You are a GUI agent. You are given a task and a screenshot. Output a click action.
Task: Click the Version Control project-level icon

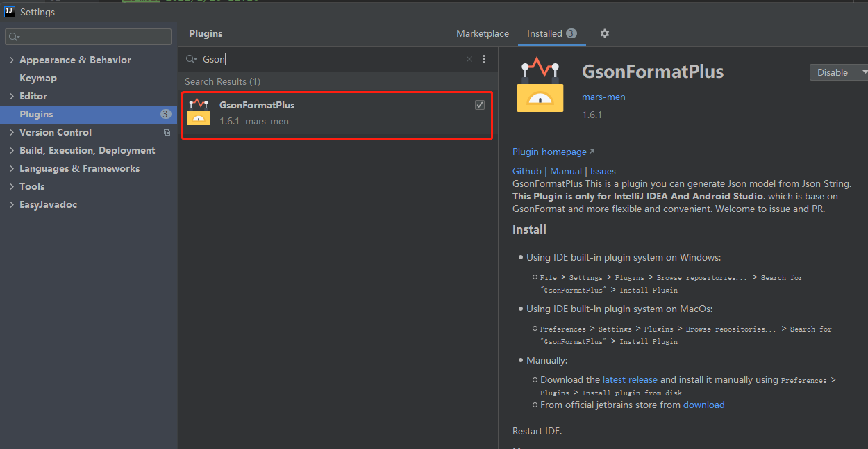tap(167, 132)
